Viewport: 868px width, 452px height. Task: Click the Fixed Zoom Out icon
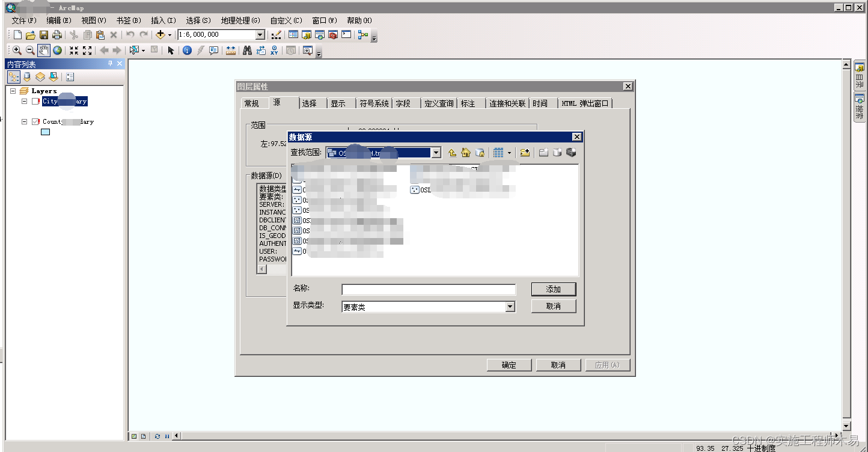click(x=87, y=50)
